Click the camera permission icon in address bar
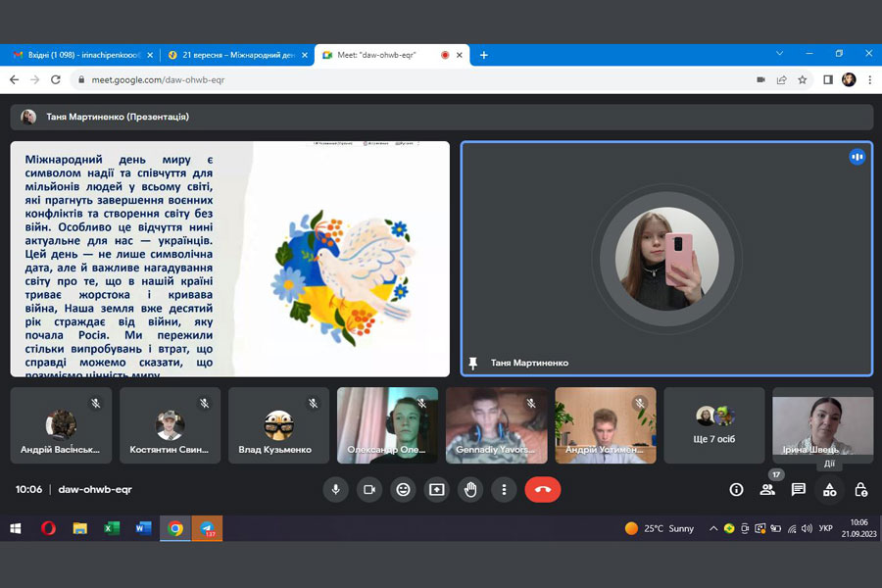This screenshot has width=882, height=588. click(x=761, y=80)
